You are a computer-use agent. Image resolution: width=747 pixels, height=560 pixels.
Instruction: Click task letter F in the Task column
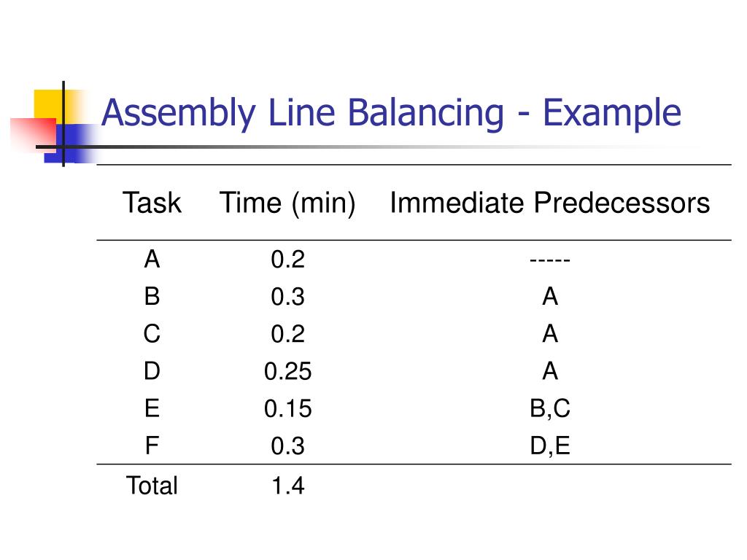(x=152, y=446)
